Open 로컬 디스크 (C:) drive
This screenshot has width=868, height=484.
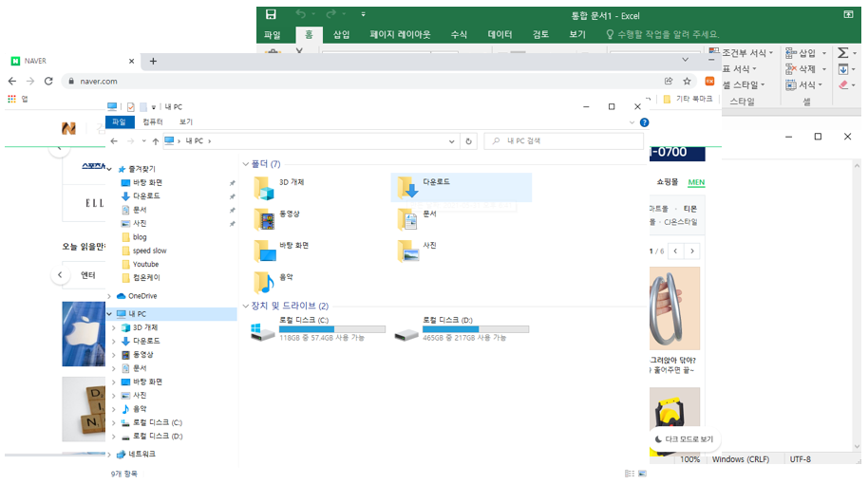[318, 328]
